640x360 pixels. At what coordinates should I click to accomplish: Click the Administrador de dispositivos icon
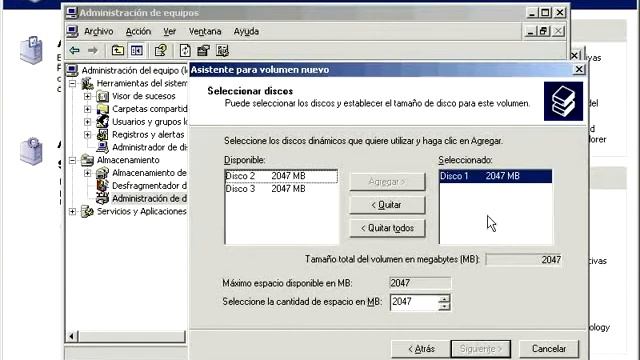point(102,147)
